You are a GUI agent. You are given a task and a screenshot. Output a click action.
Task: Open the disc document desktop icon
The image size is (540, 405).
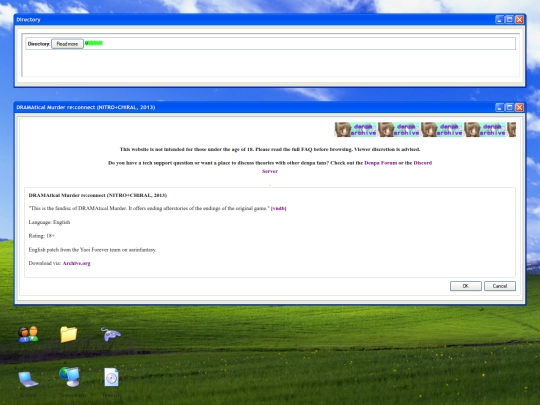click(111, 377)
